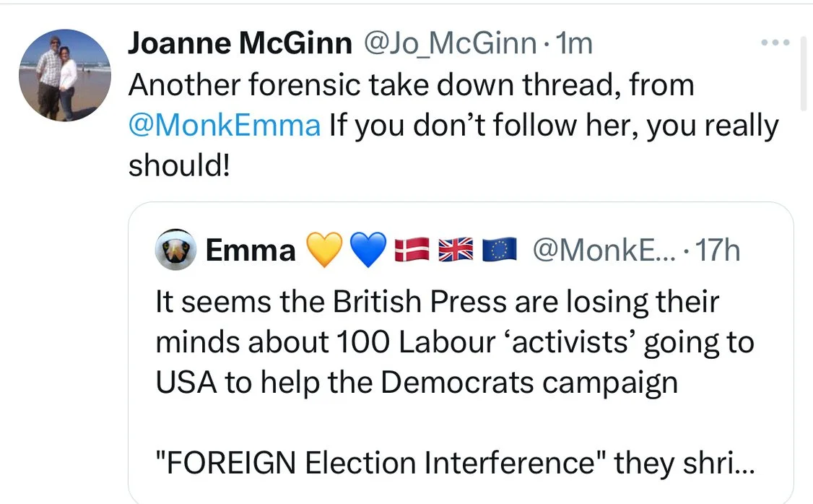This screenshot has width=813, height=504.
Task: Click the Joanne McGinn display name
Action: click(x=240, y=45)
